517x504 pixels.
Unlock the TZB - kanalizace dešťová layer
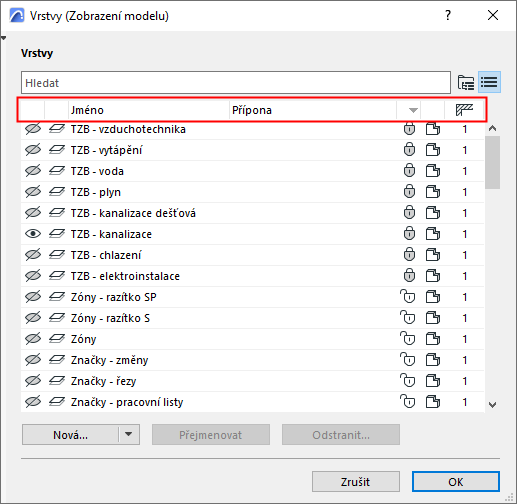click(x=409, y=213)
